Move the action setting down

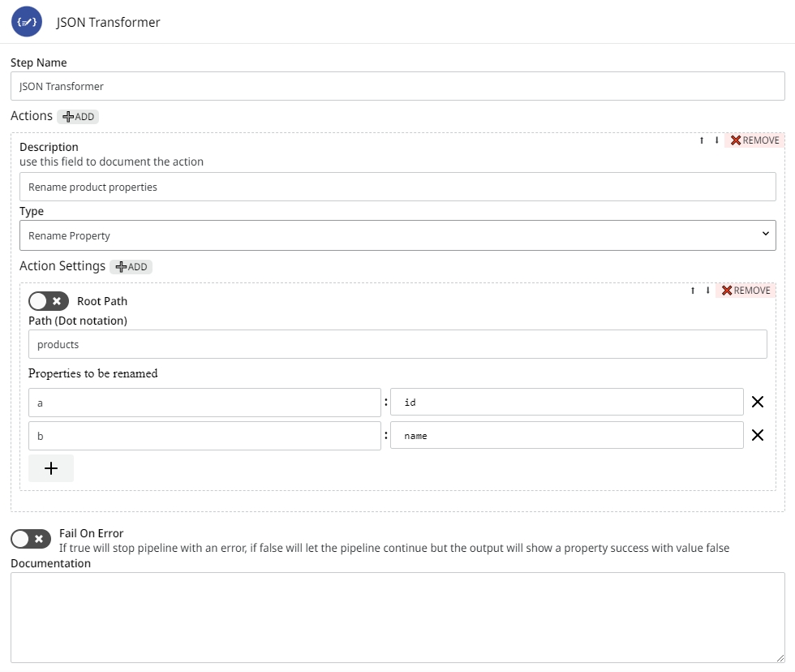707,291
